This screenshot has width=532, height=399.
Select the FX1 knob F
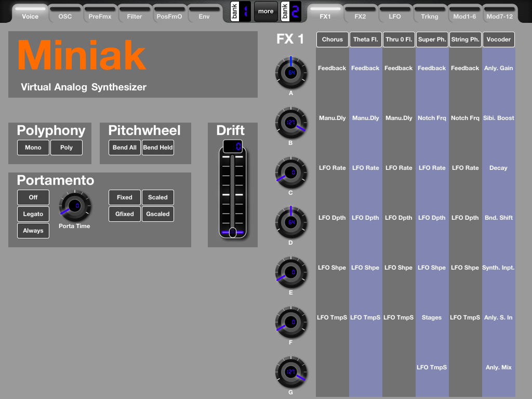[291, 322]
